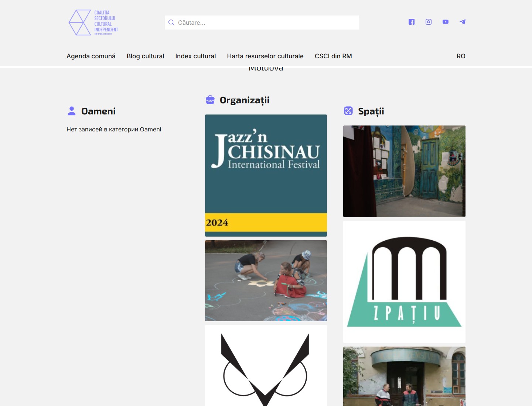
Task: Click the Coaliția Sectorului Cultural Independent logo
Action: 93,23
